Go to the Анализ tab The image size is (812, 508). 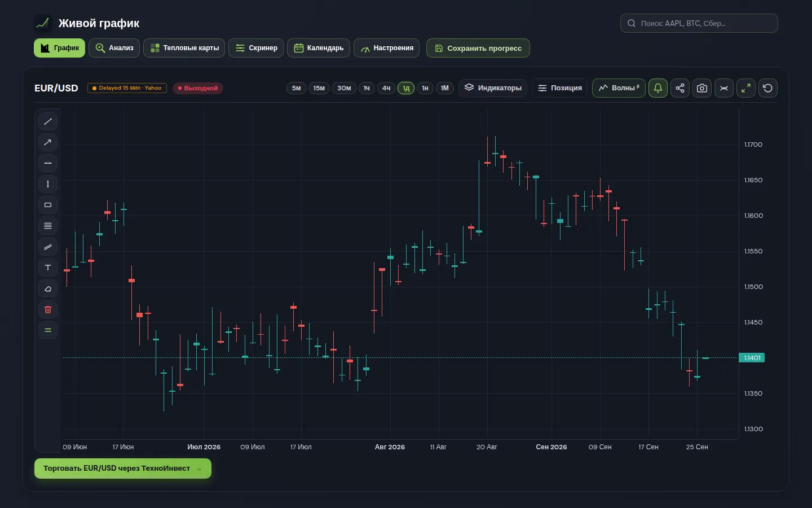[114, 48]
